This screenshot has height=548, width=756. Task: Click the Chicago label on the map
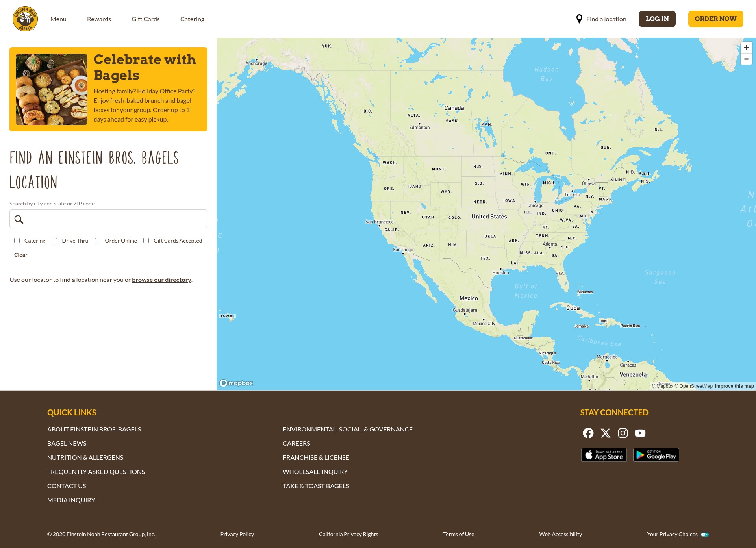(x=535, y=205)
